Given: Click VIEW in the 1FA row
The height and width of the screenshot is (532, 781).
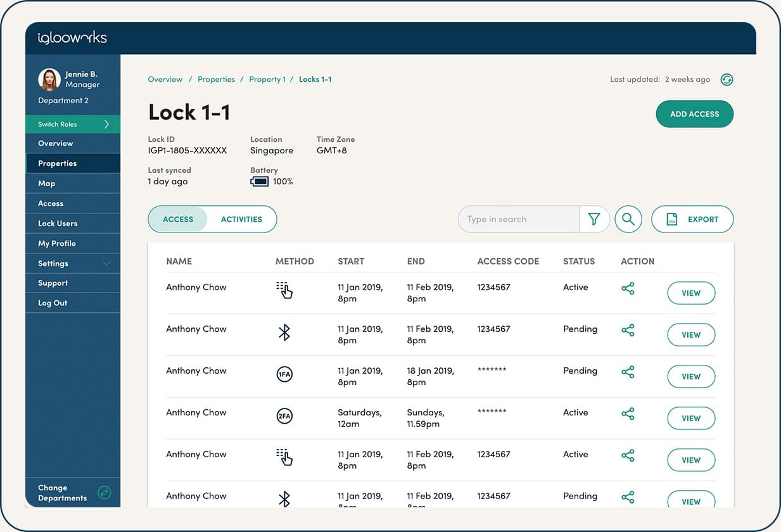Looking at the screenshot, I should [x=691, y=377].
